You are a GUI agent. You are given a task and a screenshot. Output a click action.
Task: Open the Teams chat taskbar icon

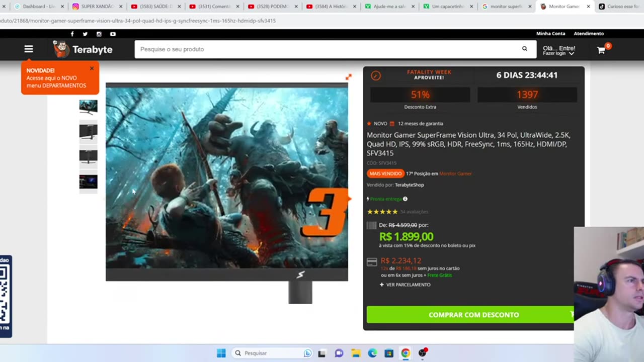[x=339, y=353]
